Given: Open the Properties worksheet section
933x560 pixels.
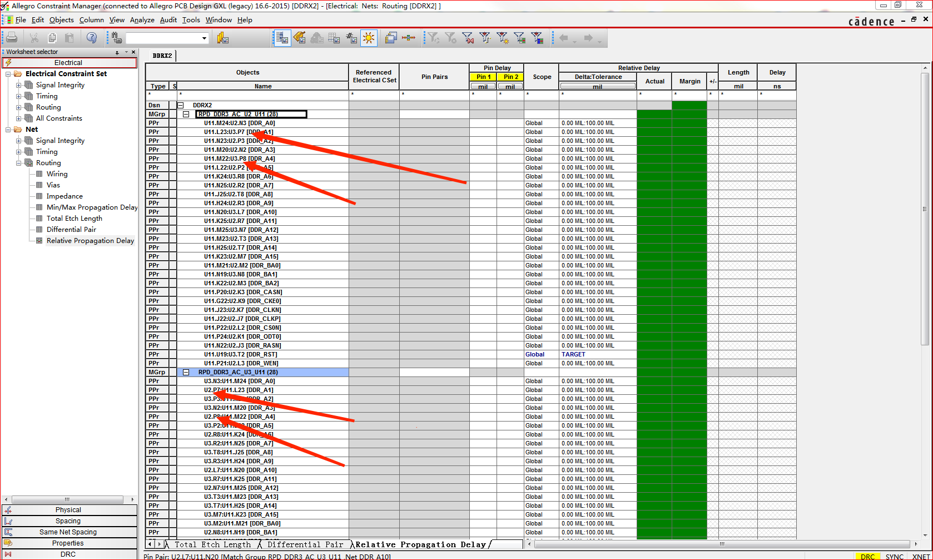Looking at the screenshot, I should (x=68, y=543).
